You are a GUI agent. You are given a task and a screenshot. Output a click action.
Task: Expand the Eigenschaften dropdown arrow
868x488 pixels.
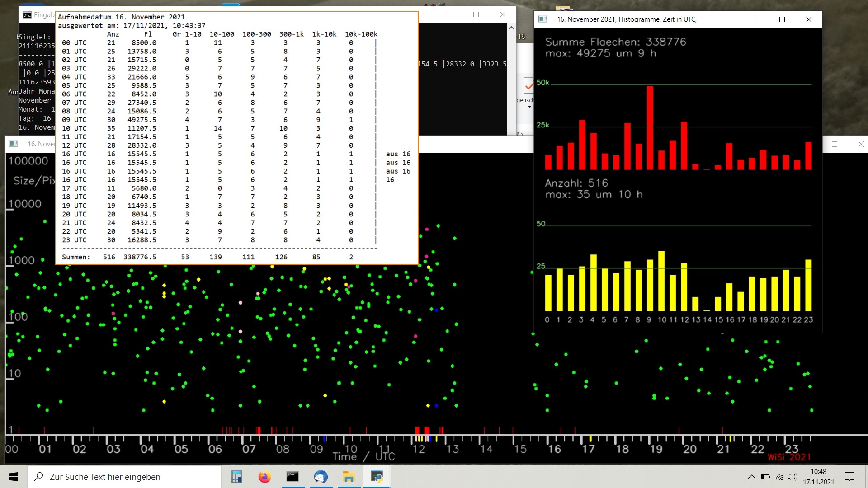pos(529,107)
